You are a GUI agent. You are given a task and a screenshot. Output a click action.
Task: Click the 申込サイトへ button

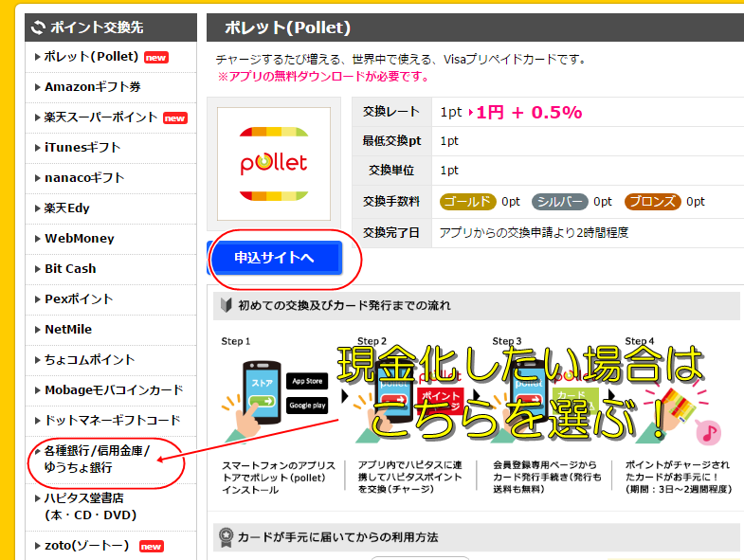(x=274, y=258)
